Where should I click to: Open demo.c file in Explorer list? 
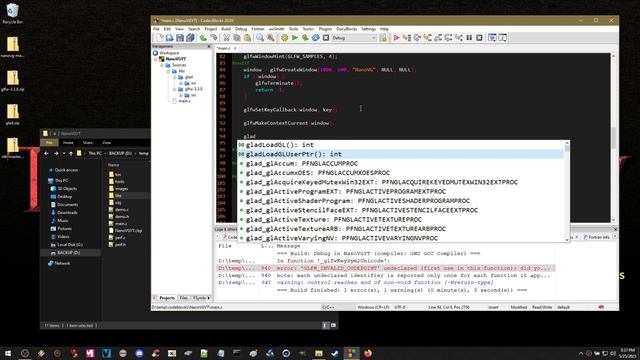[x=122, y=210]
